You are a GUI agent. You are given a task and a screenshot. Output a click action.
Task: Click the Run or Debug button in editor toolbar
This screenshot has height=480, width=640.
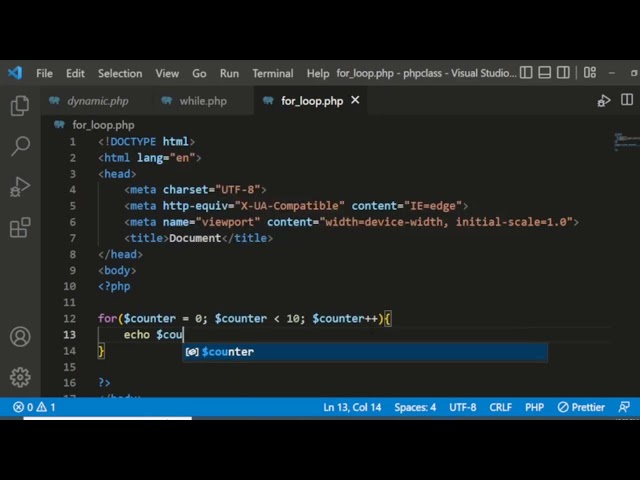click(x=604, y=100)
